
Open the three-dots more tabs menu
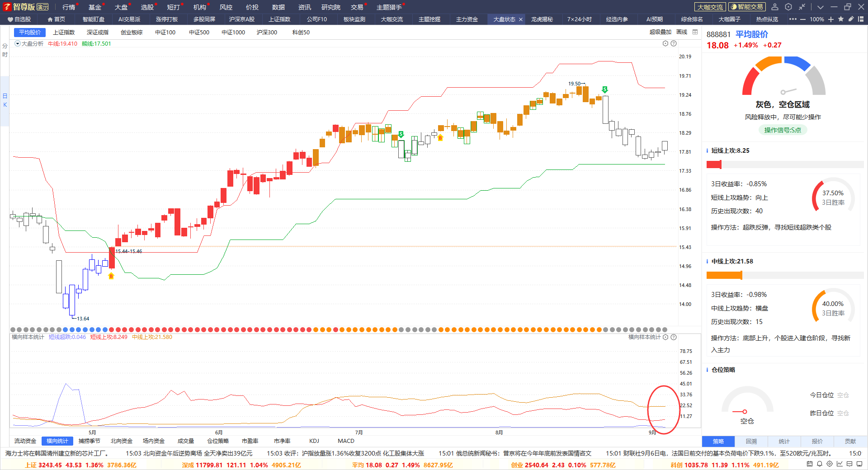(x=793, y=19)
